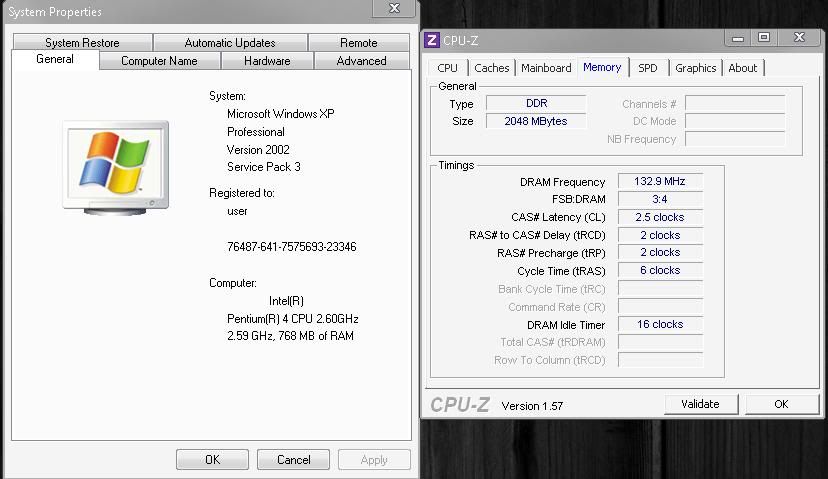Click the RAS# Precharge value field
Viewport: 828px width, 479px height.
pos(660,252)
